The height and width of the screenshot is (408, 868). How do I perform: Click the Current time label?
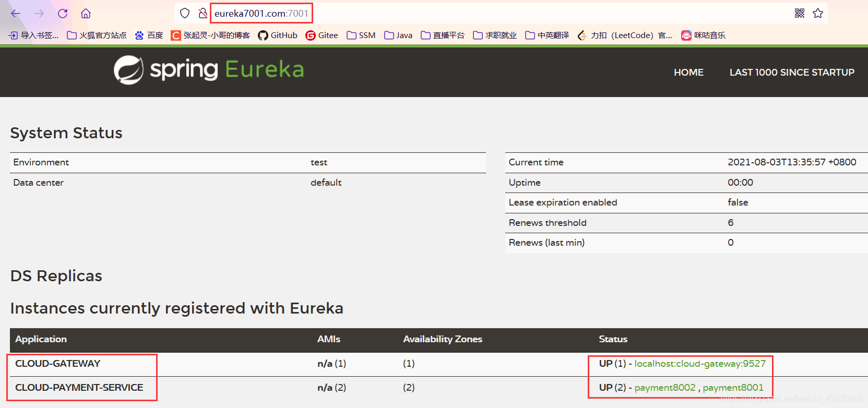(536, 162)
